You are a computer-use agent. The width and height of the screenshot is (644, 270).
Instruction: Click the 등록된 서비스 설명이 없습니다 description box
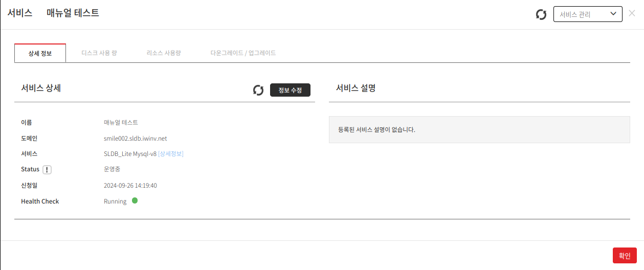pyautogui.click(x=479, y=130)
